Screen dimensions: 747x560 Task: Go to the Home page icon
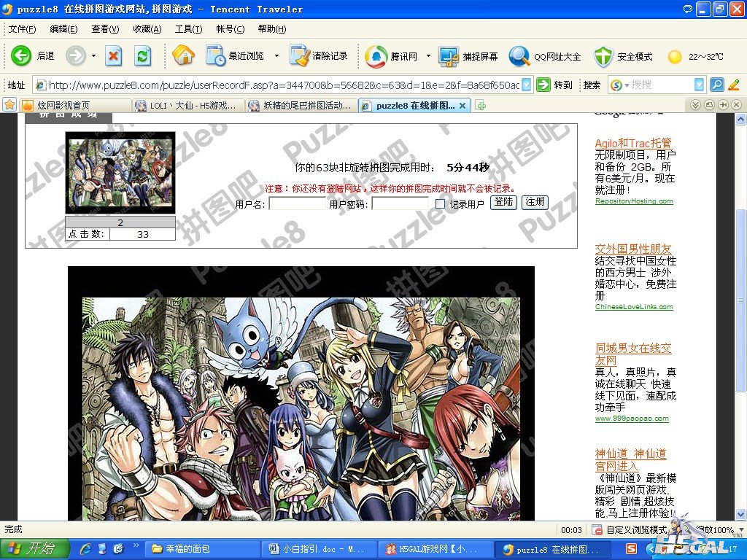point(183,55)
